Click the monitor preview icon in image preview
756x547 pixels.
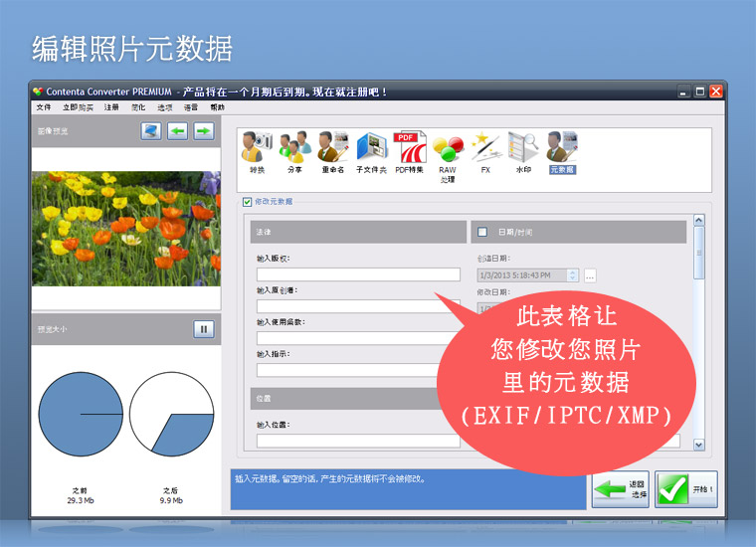click(x=151, y=130)
